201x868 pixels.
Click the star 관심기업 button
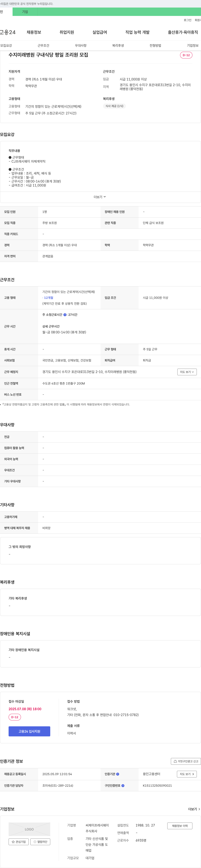18,842
